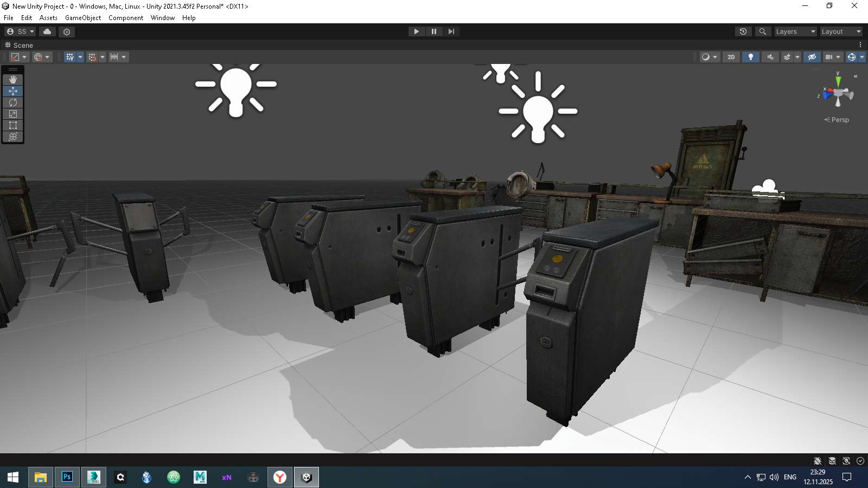Unmute scene audio
Viewport: 868px width, 488px height.
coord(770,57)
